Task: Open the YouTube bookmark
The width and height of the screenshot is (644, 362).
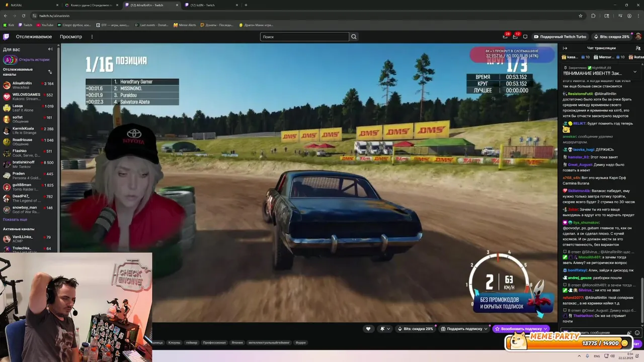Action: (45, 25)
